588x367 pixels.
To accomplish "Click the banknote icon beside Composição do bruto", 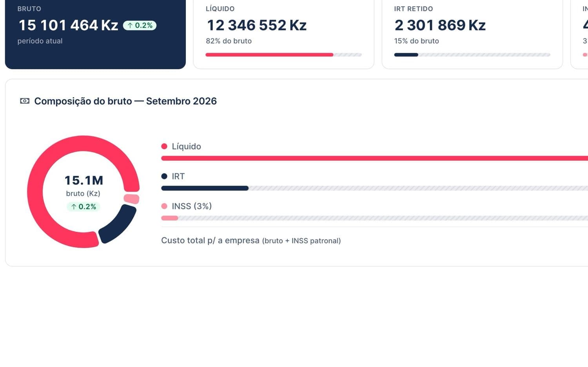I will [x=25, y=101].
